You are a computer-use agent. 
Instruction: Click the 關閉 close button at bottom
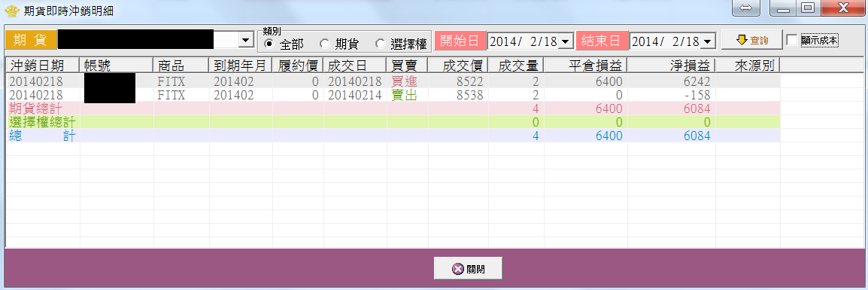[x=468, y=269]
